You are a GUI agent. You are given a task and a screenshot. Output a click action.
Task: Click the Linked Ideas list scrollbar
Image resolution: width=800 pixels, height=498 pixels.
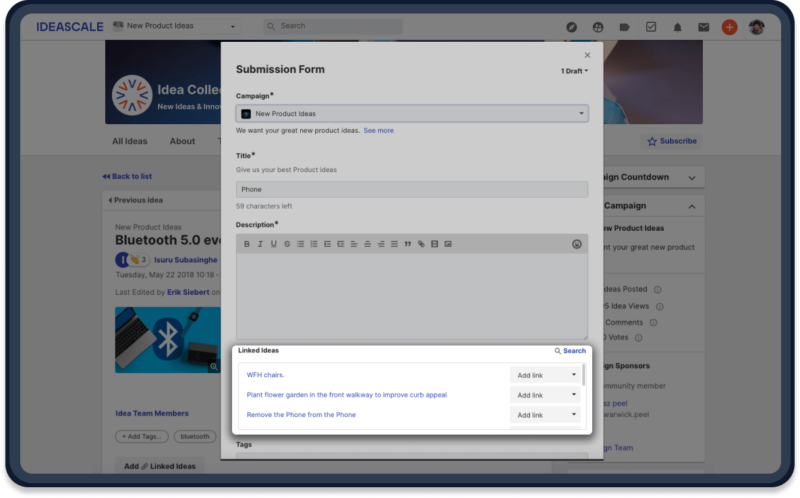(x=584, y=378)
